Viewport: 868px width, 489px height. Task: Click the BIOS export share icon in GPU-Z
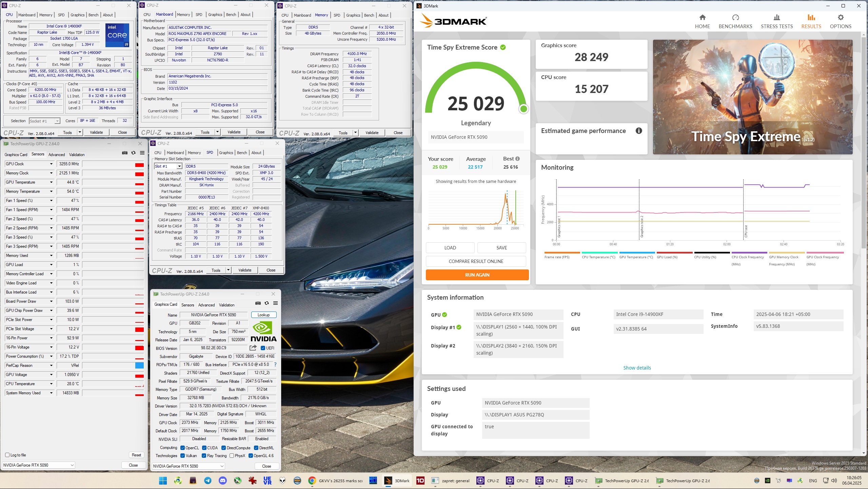253,347
